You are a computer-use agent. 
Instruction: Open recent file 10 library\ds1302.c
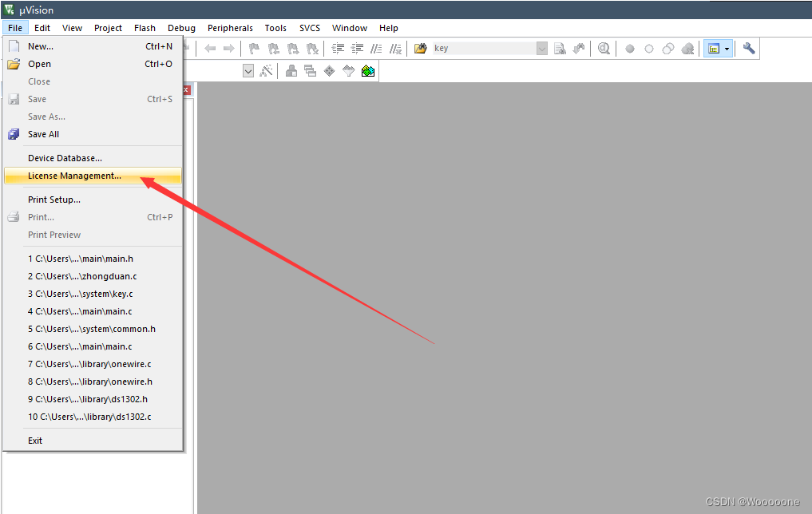[93, 417]
